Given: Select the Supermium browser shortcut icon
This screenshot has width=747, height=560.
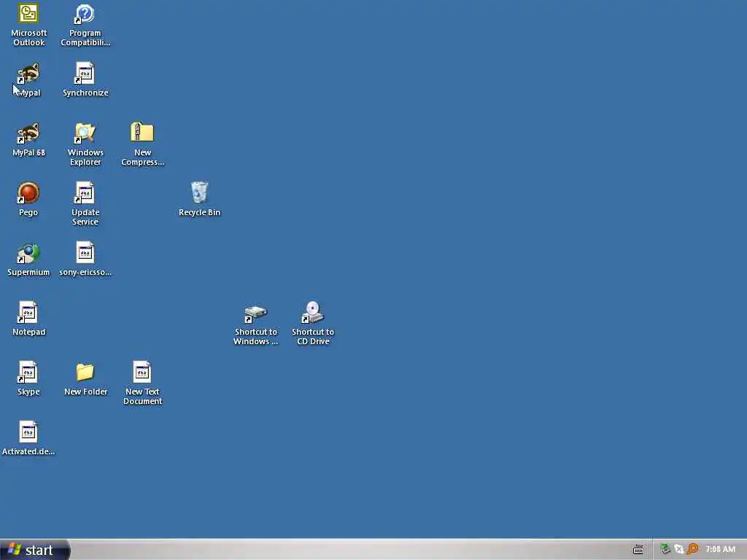Looking at the screenshot, I should click(x=28, y=253).
